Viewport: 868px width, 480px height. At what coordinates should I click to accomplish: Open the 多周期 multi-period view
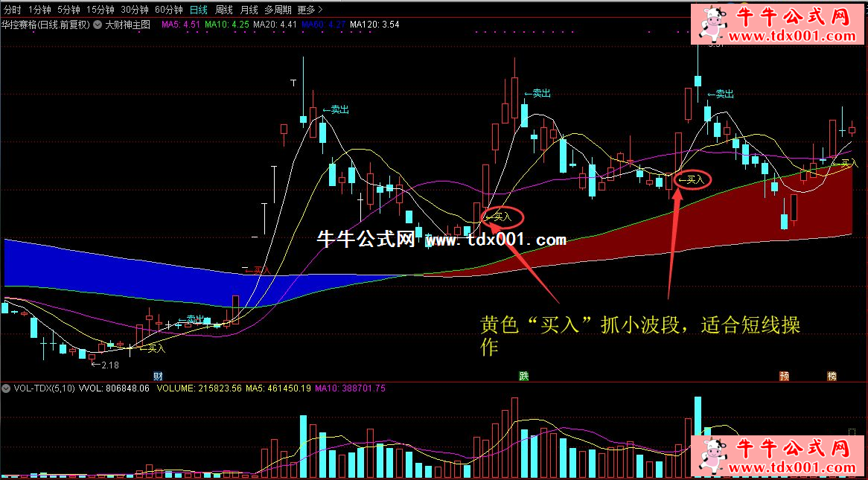click(278, 10)
